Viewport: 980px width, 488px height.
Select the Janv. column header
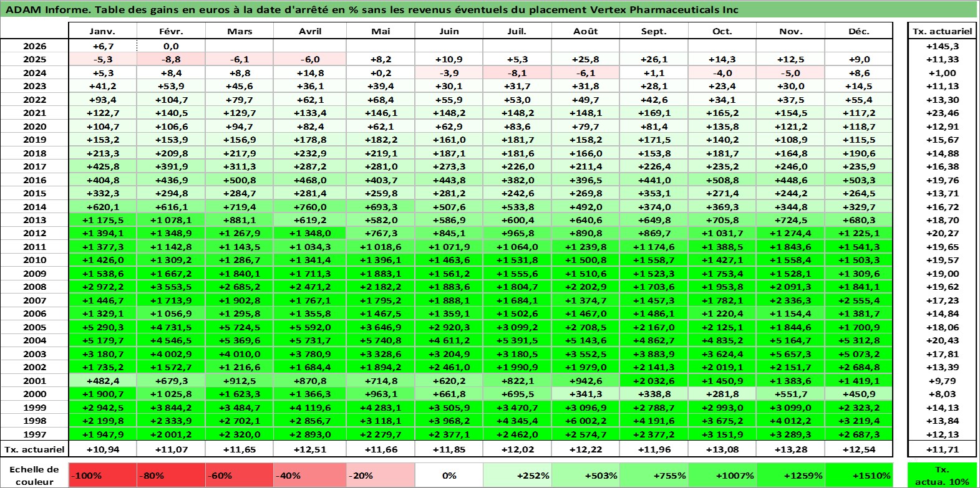click(102, 31)
